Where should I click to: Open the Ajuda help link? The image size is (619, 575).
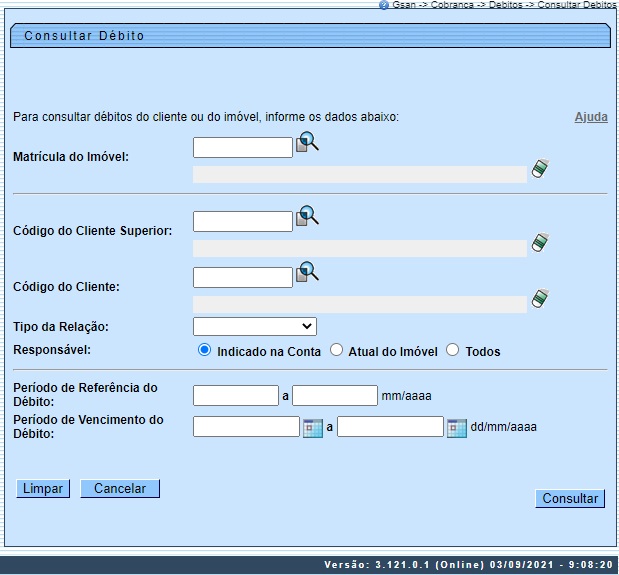point(590,117)
